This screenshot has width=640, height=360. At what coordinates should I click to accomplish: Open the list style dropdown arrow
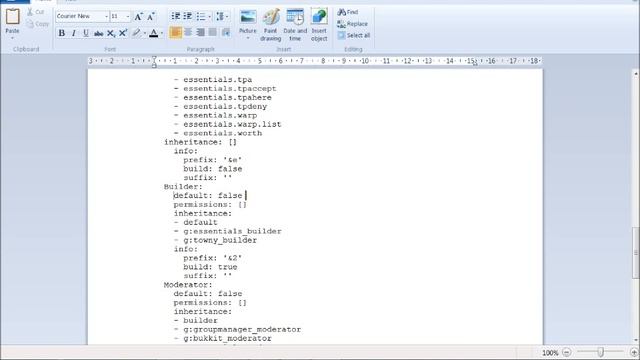pyautogui.click(x=210, y=16)
